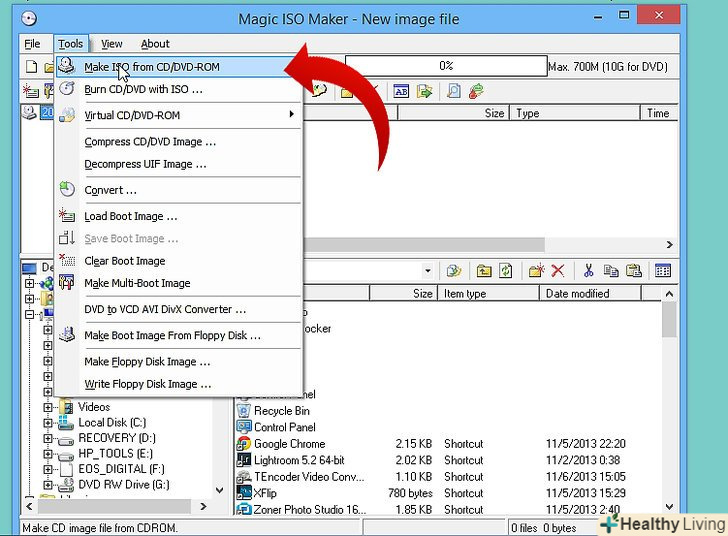Choose Make Multi-Boot Image
728x536 pixels.
point(178,283)
